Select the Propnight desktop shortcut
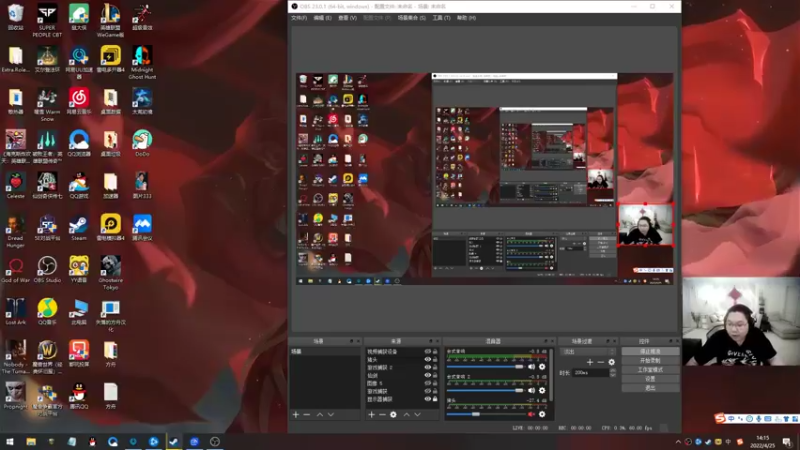 point(15,396)
